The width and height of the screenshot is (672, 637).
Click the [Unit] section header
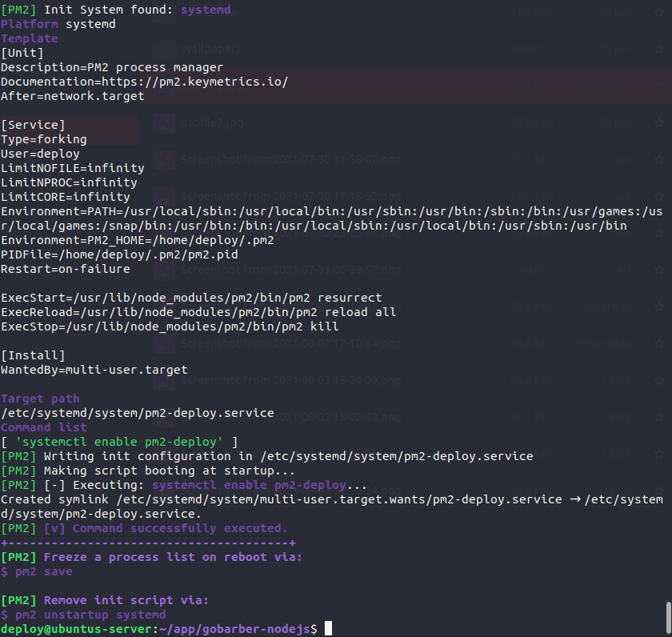click(22, 53)
